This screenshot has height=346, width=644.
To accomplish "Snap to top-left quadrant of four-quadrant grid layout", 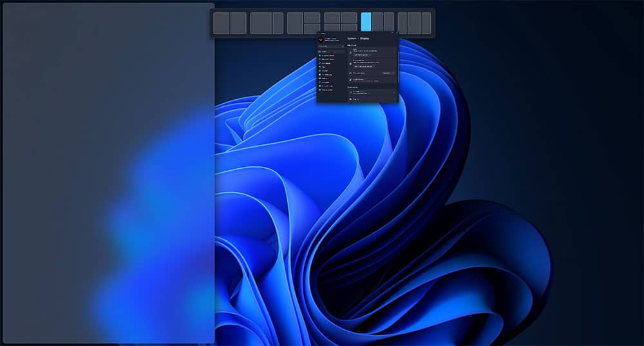I will click(x=332, y=17).
